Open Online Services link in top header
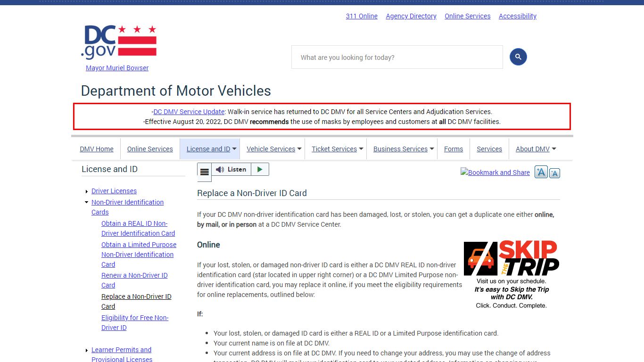644x362 pixels. pos(468,16)
